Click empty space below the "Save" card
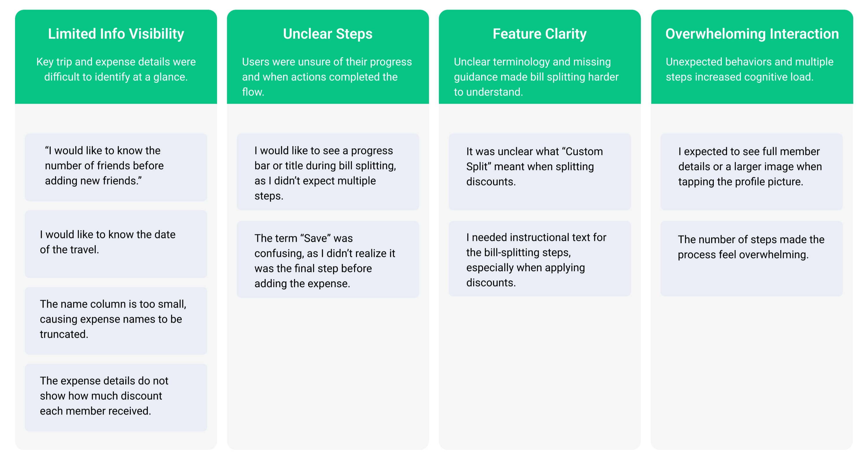 (328, 371)
